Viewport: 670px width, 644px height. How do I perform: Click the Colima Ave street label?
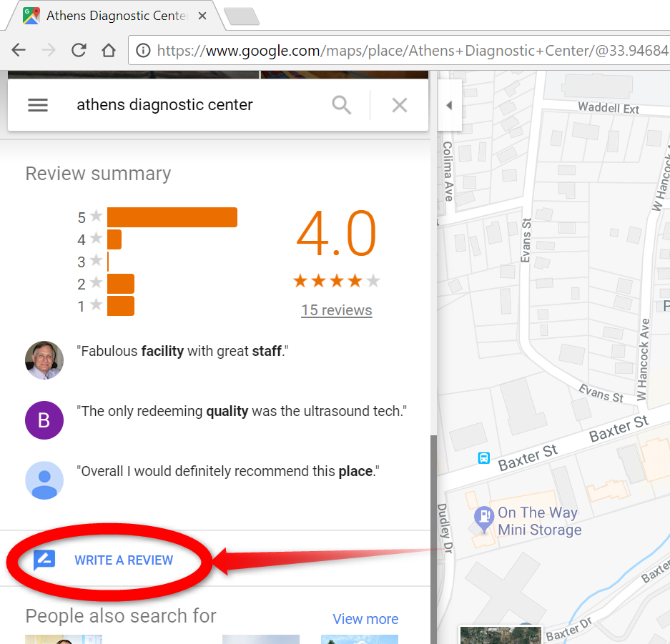point(448,172)
